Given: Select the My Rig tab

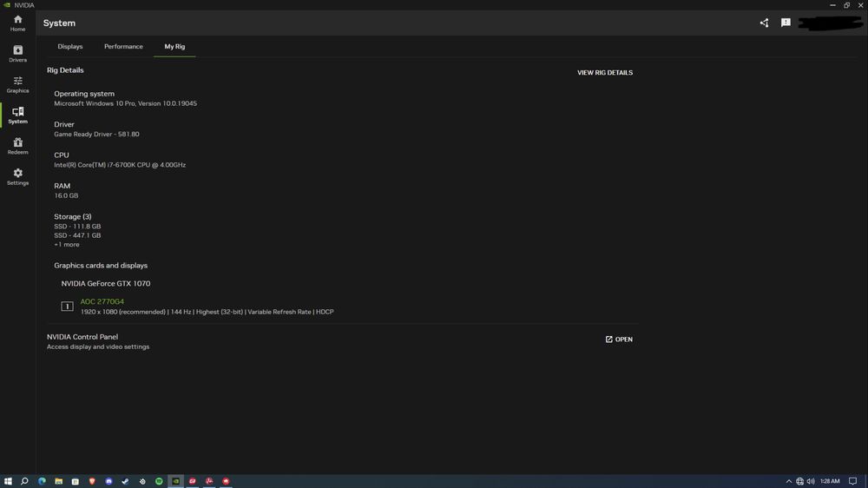Looking at the screenshot, I should click(174, 47).
